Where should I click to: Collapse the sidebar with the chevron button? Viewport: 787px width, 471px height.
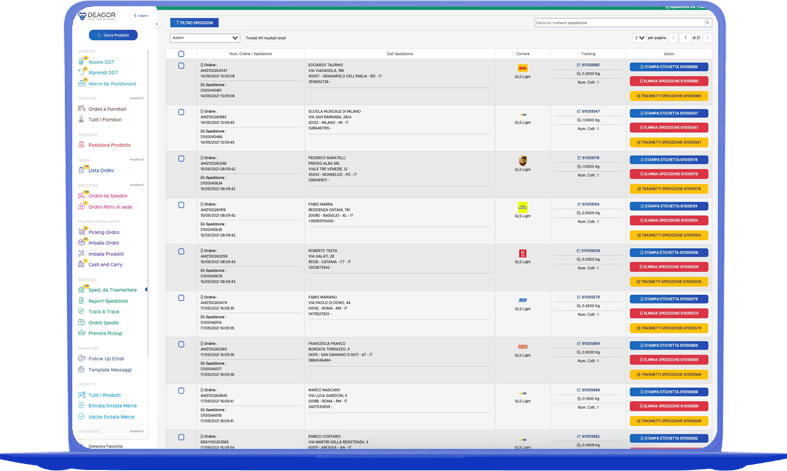coord(157,24)
